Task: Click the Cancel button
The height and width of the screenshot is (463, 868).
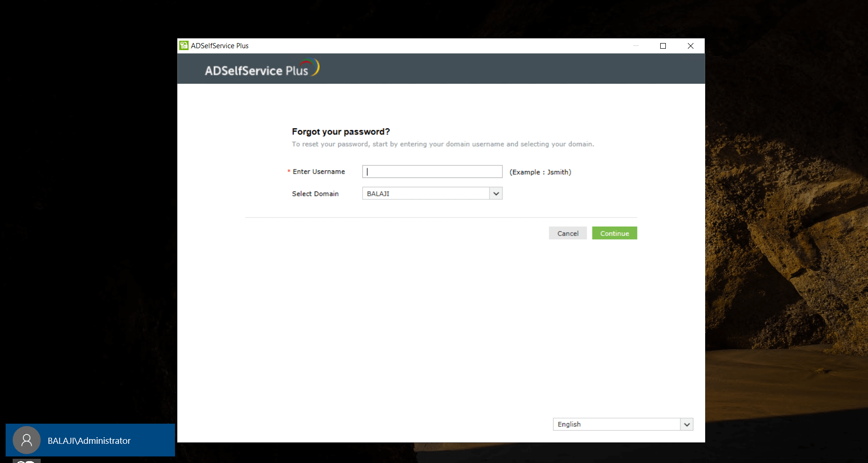Action: coord(568,233)
